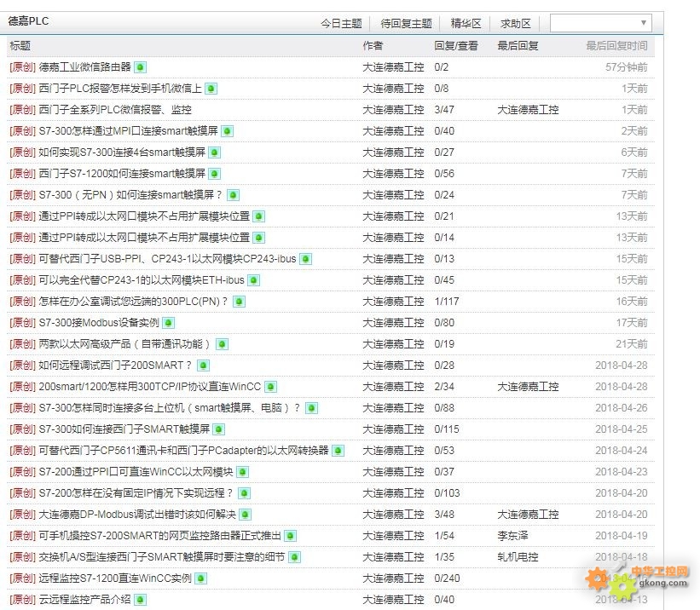The width and height of the screenshot is (700, 610).
Task: Click the "德嘉PLC" board title
Action: [29, 21]
